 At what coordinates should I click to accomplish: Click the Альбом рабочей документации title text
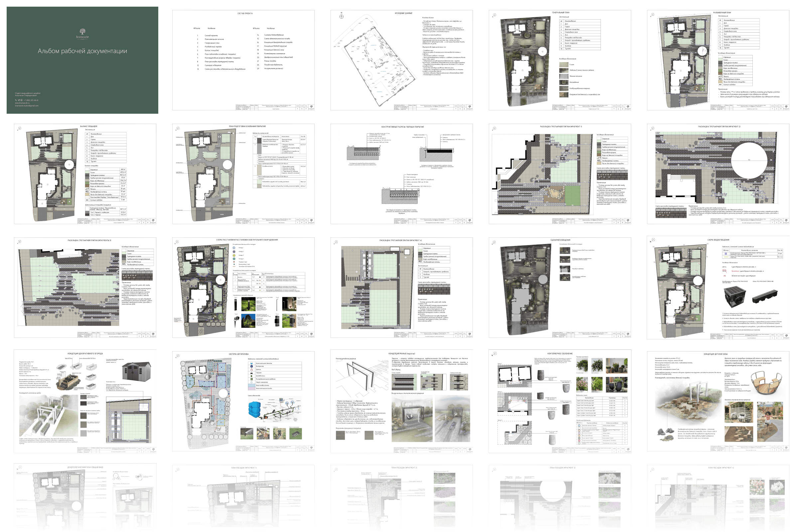click(82, 51)
